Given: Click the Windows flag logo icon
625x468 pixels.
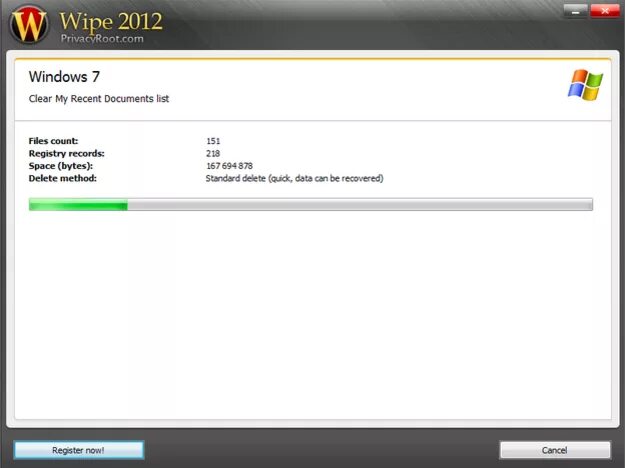Looking at the screenshot, I should coord(585,85).
